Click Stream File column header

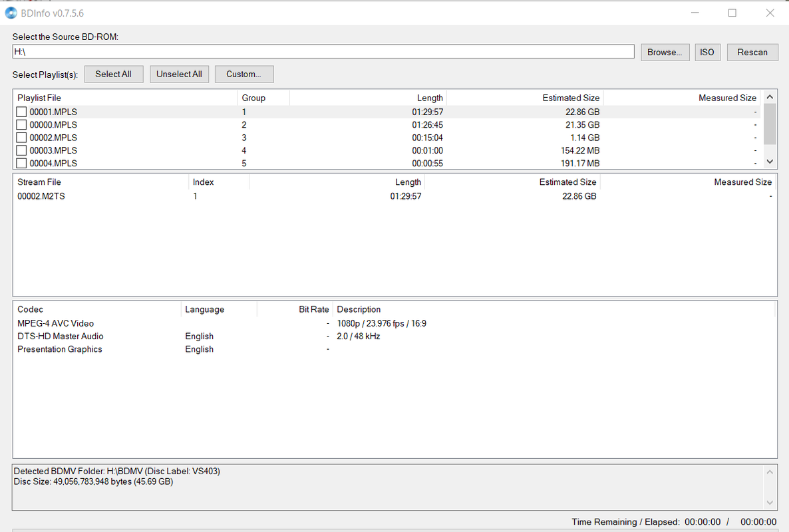101,182
